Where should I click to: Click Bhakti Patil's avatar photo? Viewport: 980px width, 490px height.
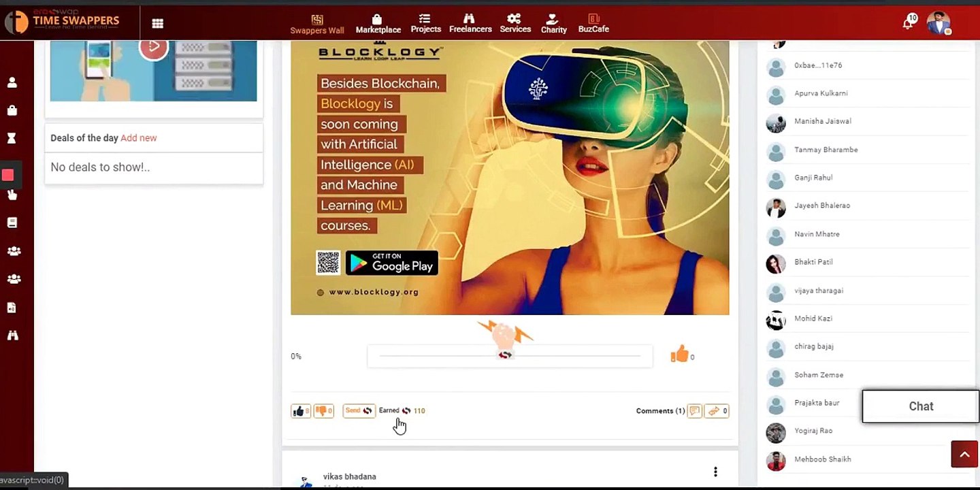(776, 264)
